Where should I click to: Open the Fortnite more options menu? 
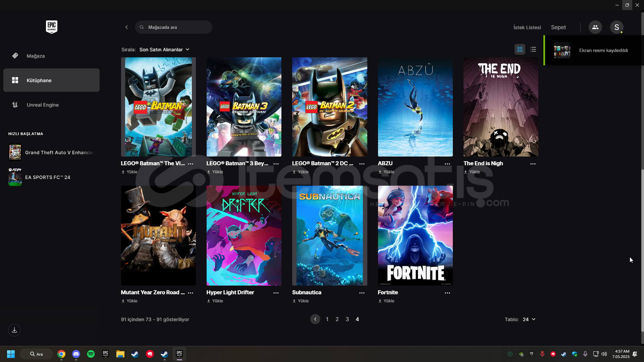click(x=447, y=293)
